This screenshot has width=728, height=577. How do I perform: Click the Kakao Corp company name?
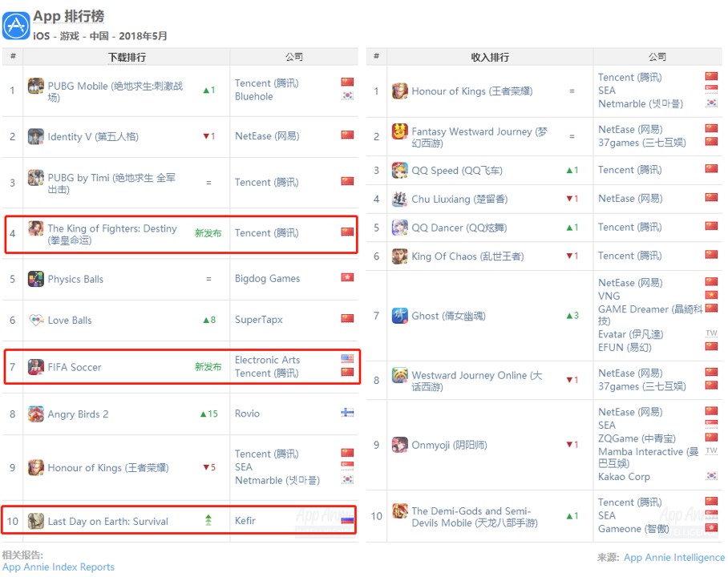[624, 477]
